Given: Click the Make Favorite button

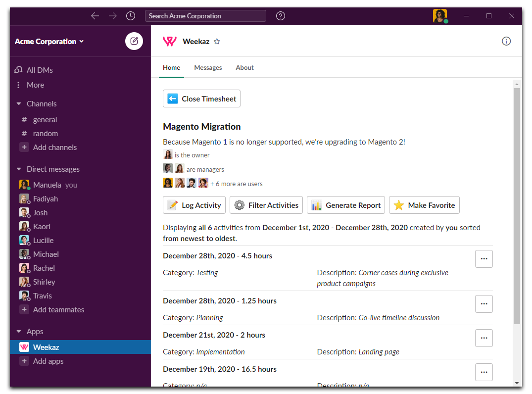Looking at the screenshot, I should [424, 205].
